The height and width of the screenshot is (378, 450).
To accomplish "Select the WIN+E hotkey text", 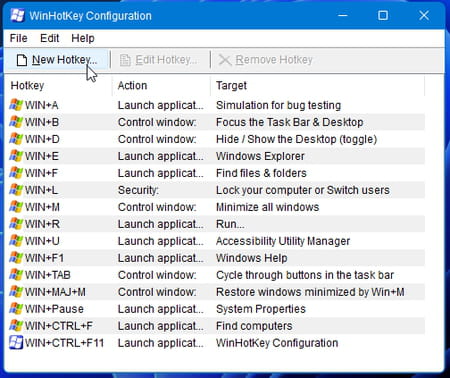I will 42,156.
